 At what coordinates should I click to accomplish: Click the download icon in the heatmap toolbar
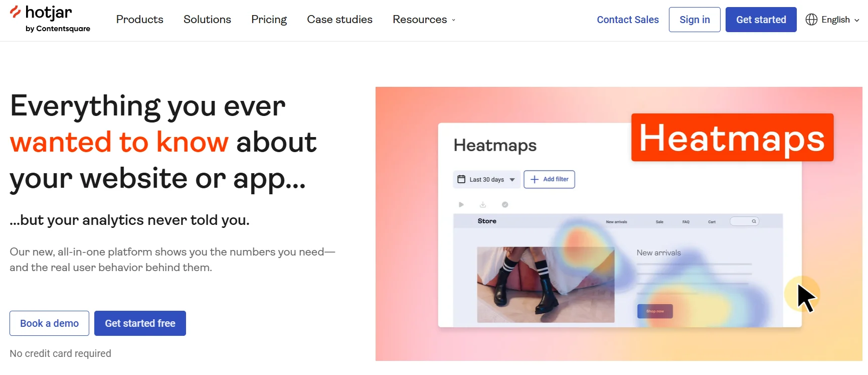tap(483, 204)
